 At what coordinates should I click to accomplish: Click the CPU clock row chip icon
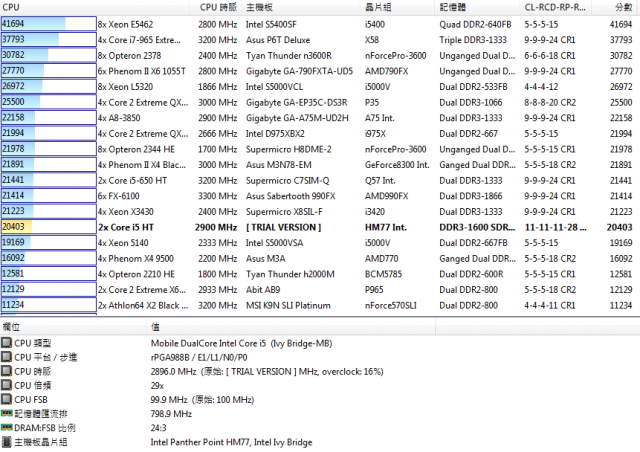6,371
